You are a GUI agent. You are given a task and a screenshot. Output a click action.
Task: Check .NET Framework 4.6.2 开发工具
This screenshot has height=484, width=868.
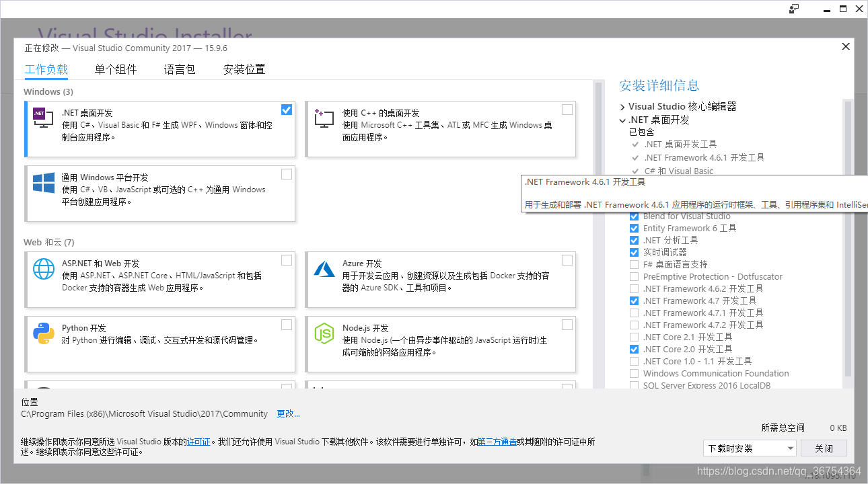click(634, 288)
